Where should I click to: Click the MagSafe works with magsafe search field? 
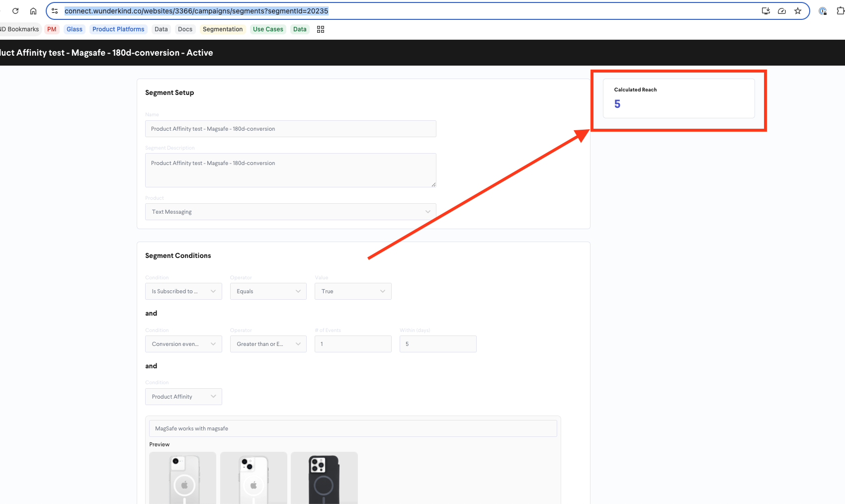[x=353, y=428]
